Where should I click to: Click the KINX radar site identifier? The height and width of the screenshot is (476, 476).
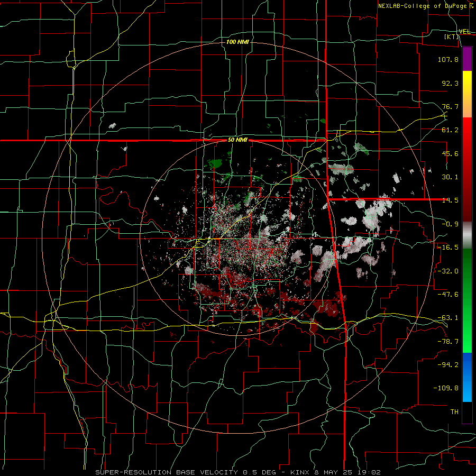(x=300, y=472)
